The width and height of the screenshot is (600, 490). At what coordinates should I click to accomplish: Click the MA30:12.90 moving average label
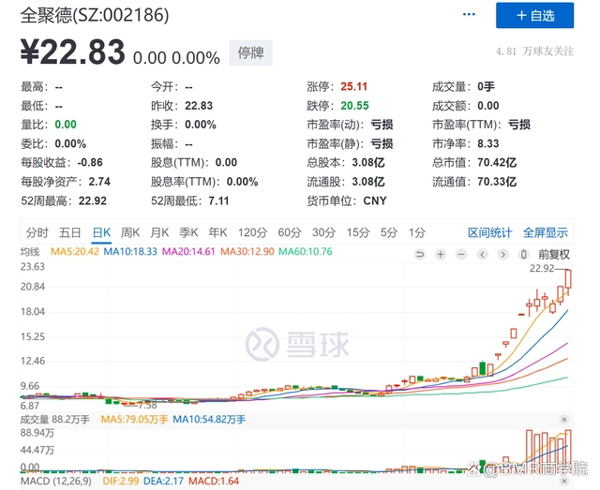[x=247, y=252]
